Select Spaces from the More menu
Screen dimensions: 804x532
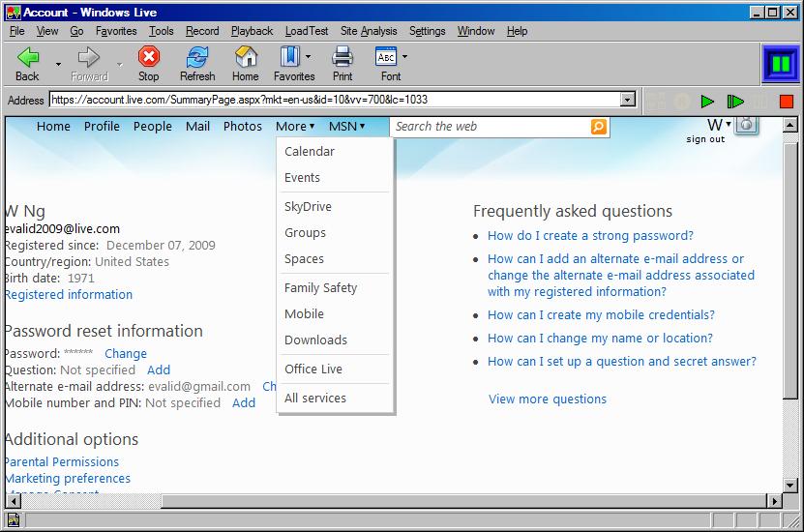click(304, 259)
